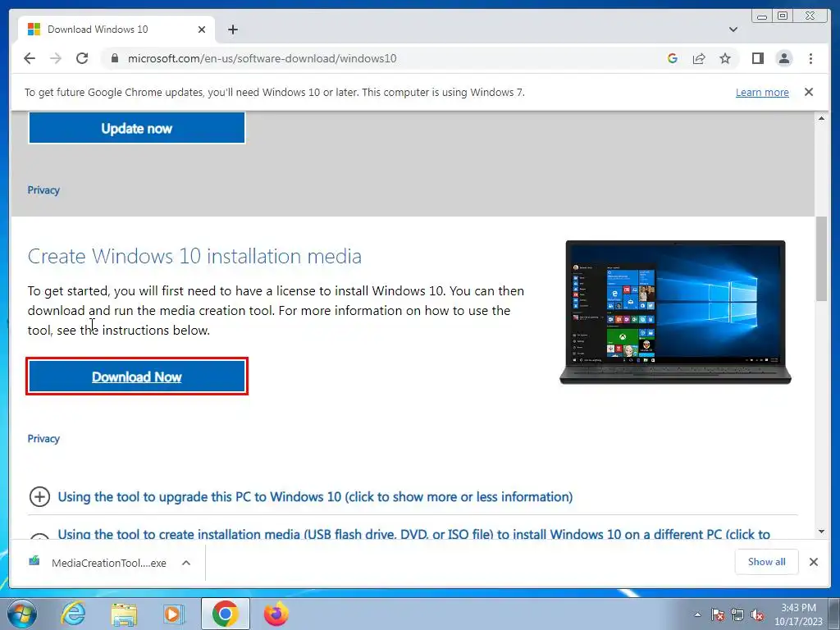The width and height of the screenshot is (840, 630).
Task: Click the muted volume tray icon
Action: [x=757, y=614]
